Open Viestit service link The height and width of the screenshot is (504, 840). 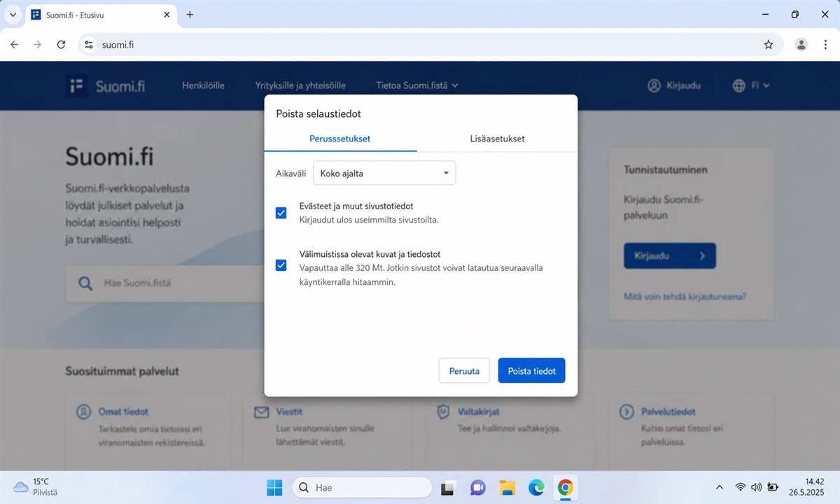289,412
